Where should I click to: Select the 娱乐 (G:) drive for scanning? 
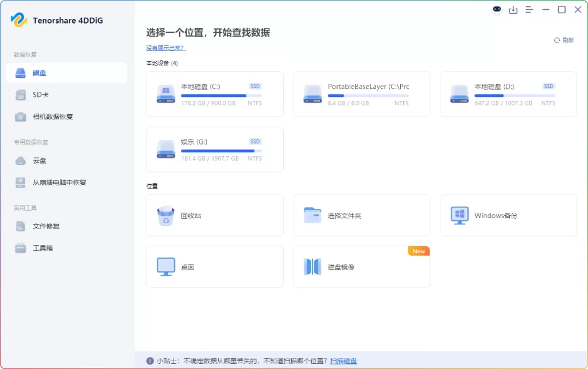tap(215, 150)
